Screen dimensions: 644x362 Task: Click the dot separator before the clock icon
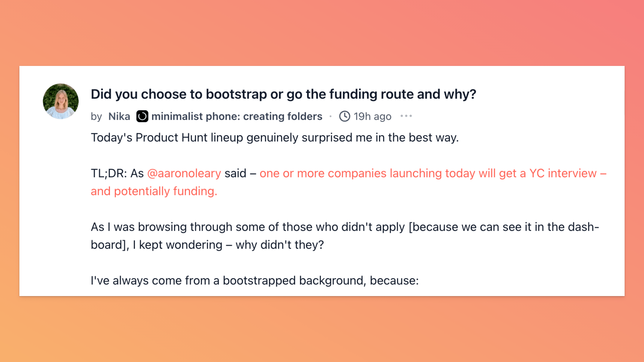click(331, 116)
